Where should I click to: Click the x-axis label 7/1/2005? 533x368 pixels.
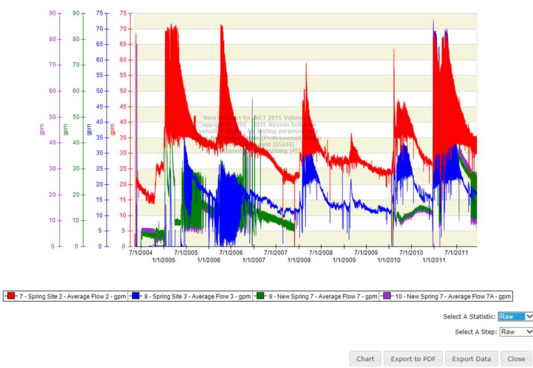click(186, 253)
